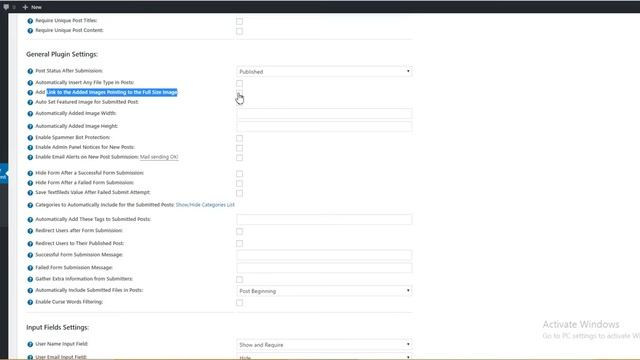
Task: Enable Spammer Bot Protection checkbox
Action: (240, 138)
